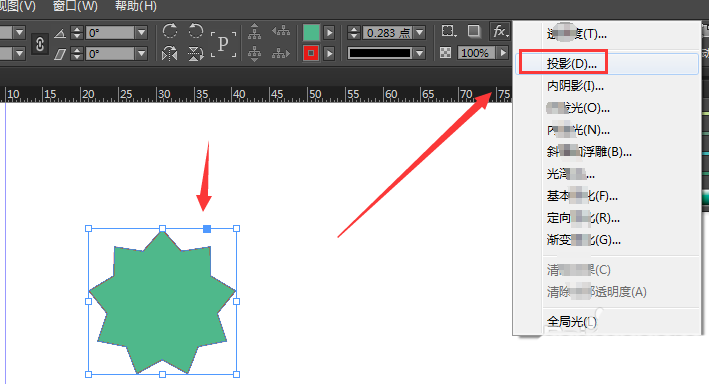The height and width of the screenshot is (384, 709).
Task: Open the shear angle dropdown
Action: pos(142,54)
